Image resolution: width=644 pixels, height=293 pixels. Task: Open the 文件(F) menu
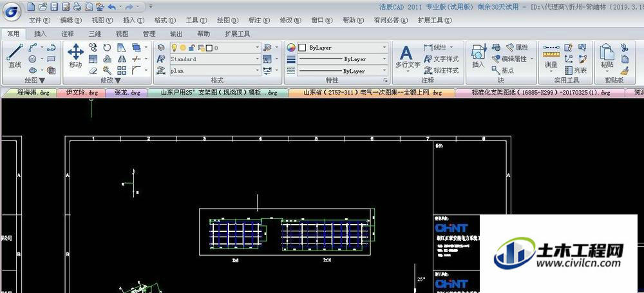point(40,20)
